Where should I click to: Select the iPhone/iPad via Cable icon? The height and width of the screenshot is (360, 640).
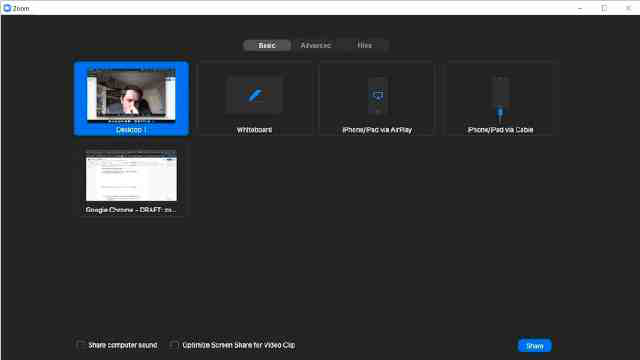[500, 99]
